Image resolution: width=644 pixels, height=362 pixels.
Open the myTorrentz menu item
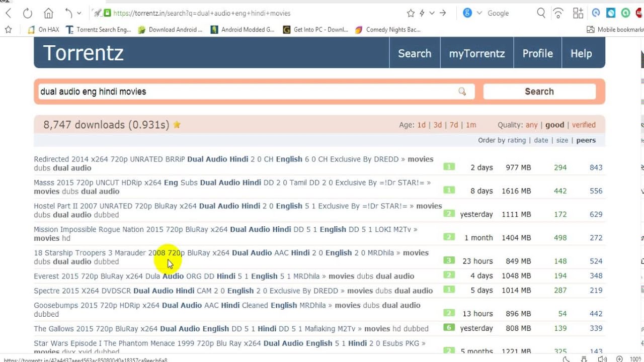(477, 53)
